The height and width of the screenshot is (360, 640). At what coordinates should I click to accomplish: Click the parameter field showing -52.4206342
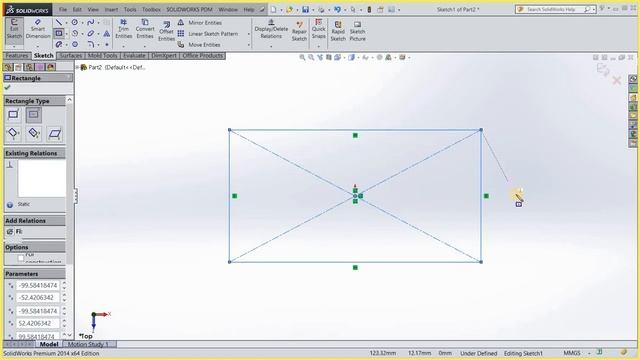(x=38, y=298)
